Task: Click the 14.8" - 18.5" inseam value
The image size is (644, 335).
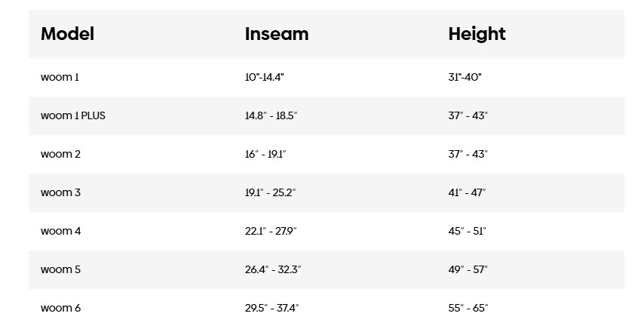Action: pyautogui.click(x=271, y=115)
